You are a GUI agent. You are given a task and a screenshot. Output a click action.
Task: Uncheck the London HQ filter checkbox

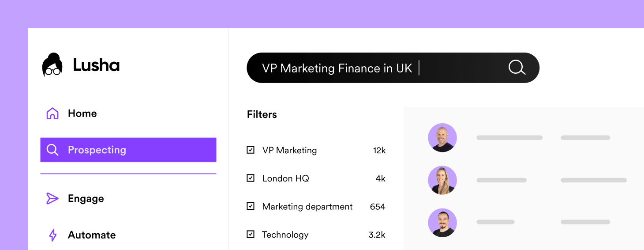[x=251, y=178]
